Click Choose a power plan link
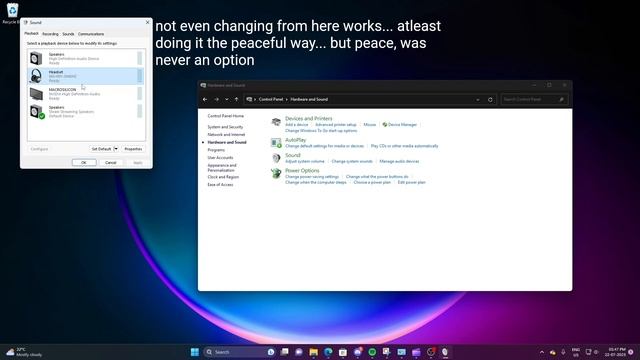 (372, 182)
